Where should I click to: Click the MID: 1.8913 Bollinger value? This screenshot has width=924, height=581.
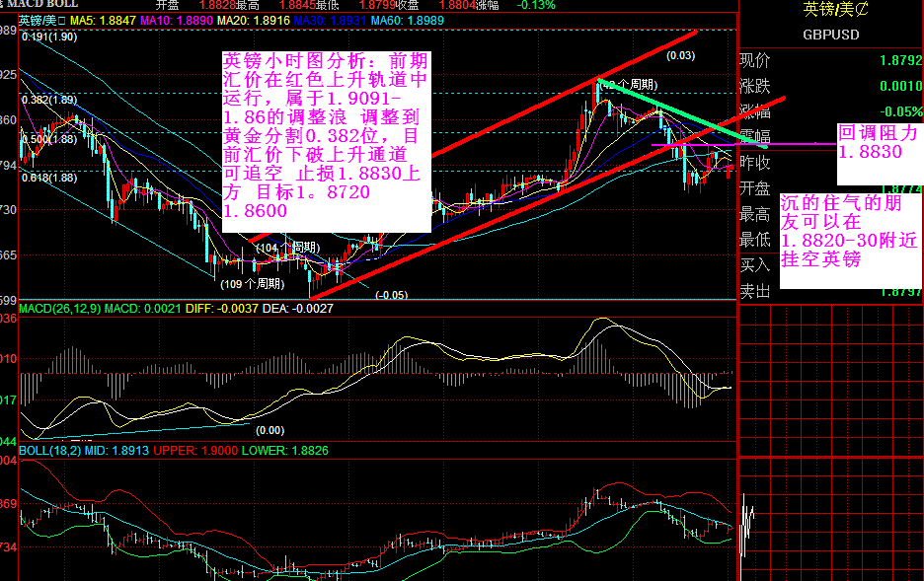click(x=116, y=451)
